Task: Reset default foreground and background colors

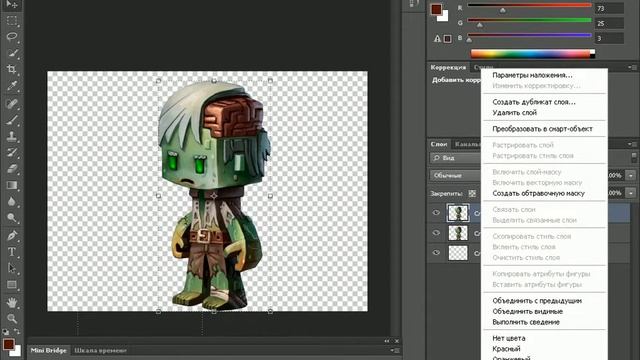Action: pos(5,331)
